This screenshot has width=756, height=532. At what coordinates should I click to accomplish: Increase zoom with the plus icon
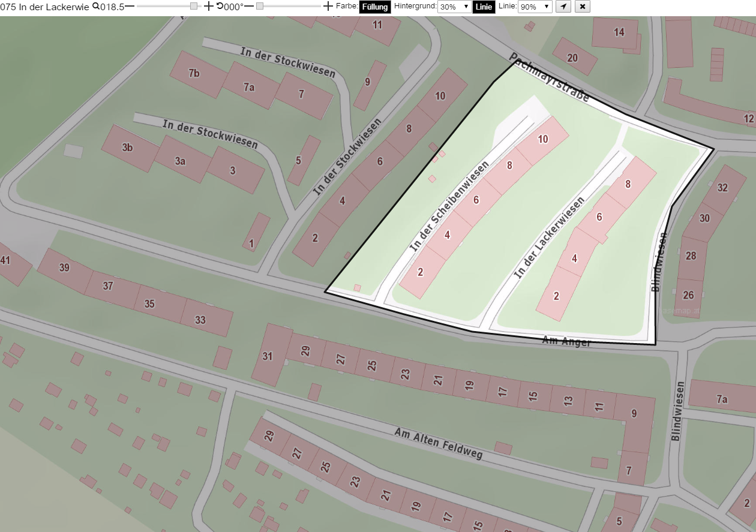pyautogui.click(x=208, y=7)
